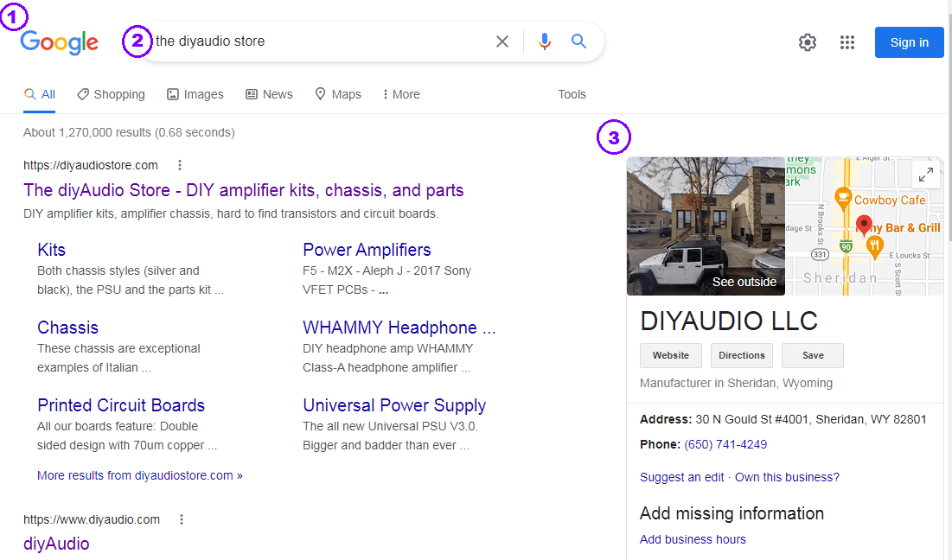The height and width of the screenshot is (560, 952).
Task: Click the red location pin on map
Action: [x=863, y=225]
